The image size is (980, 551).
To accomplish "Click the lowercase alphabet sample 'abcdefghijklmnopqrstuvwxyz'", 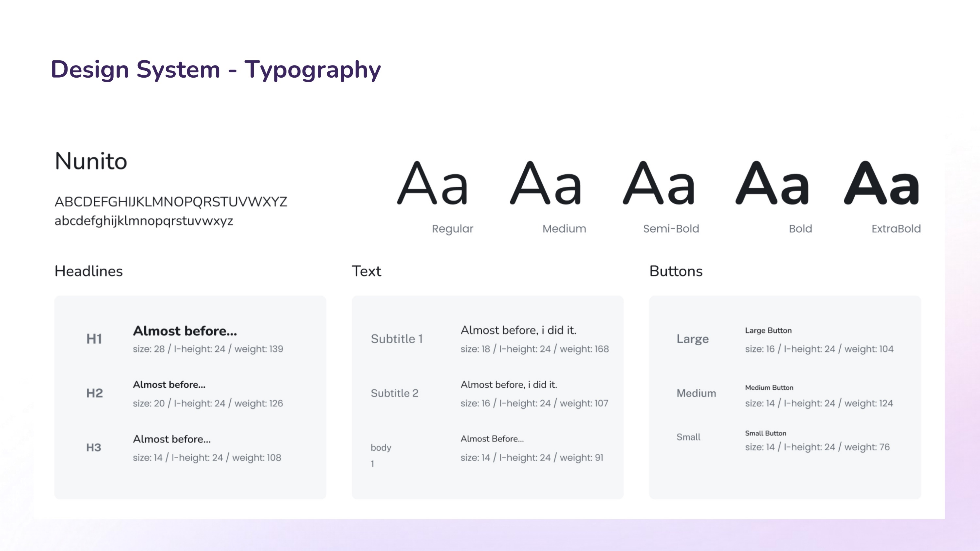I will point(144,221).
